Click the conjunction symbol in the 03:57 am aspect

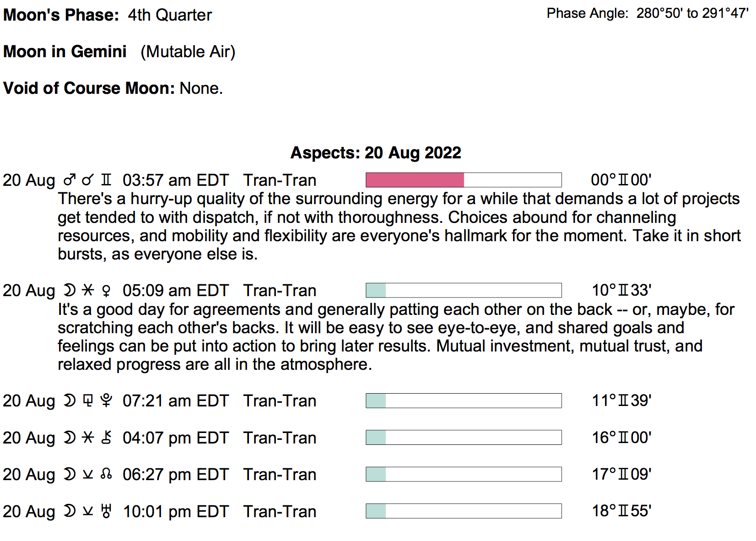point(87,180)
